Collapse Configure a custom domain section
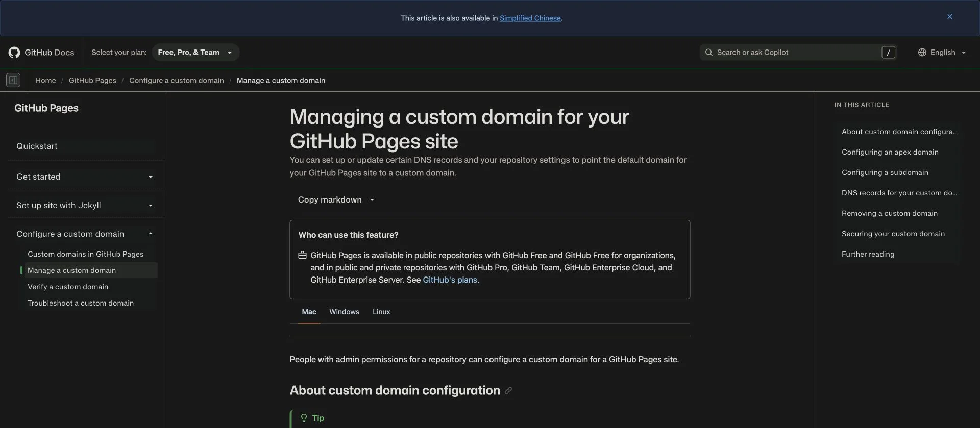Viewport: 980px width, 428px height. pyautogui.click(x=85, y=234)
